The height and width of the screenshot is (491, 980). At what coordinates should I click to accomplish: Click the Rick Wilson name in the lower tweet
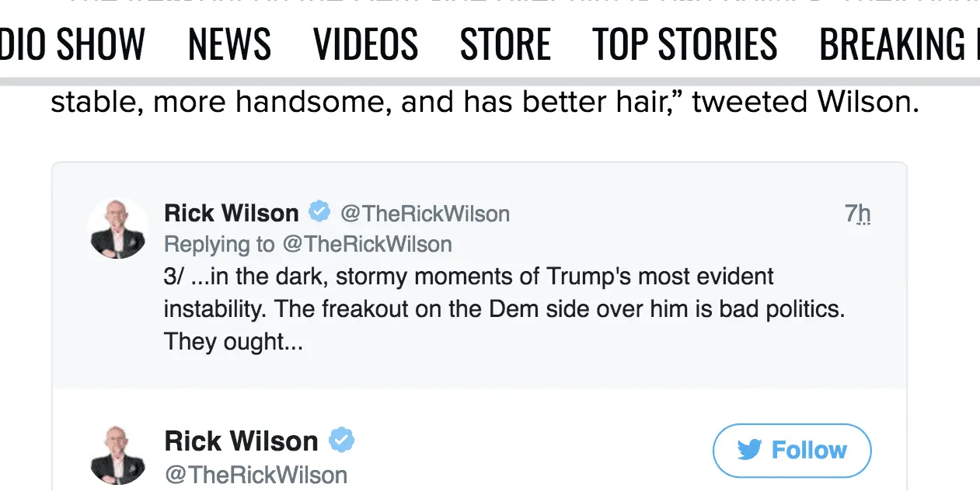coord(242,441)
